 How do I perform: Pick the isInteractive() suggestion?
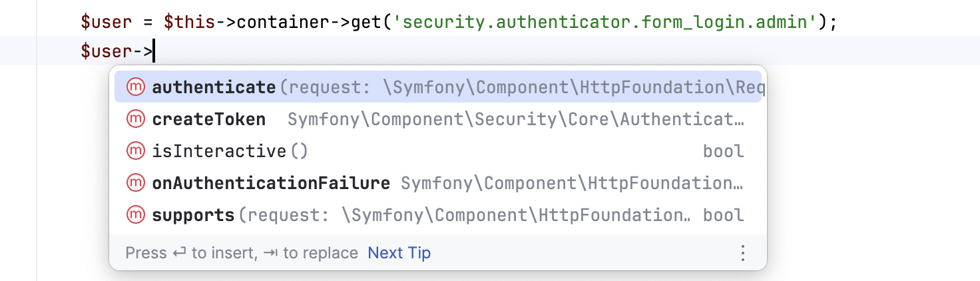(230, 151)
